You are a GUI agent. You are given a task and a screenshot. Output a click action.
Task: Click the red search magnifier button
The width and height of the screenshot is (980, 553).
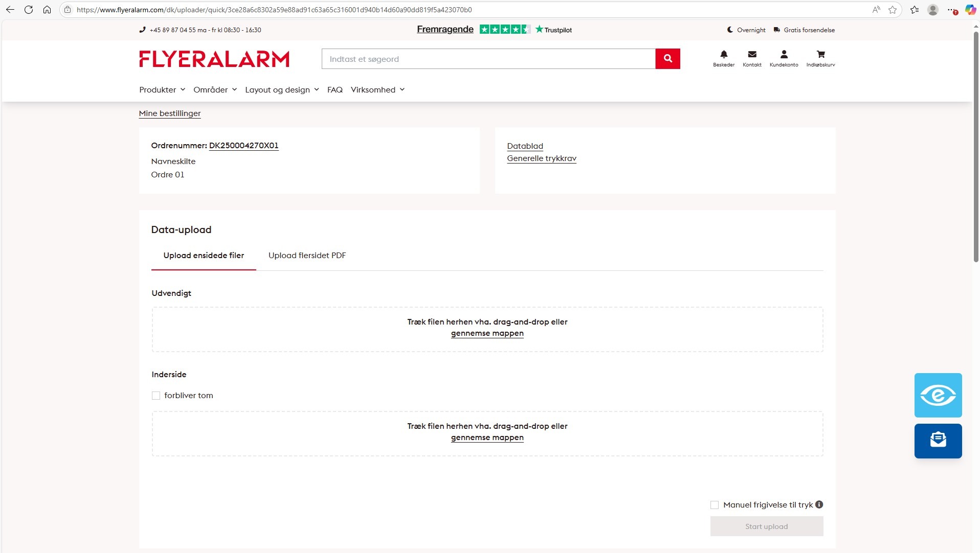[x=667, y=59]
